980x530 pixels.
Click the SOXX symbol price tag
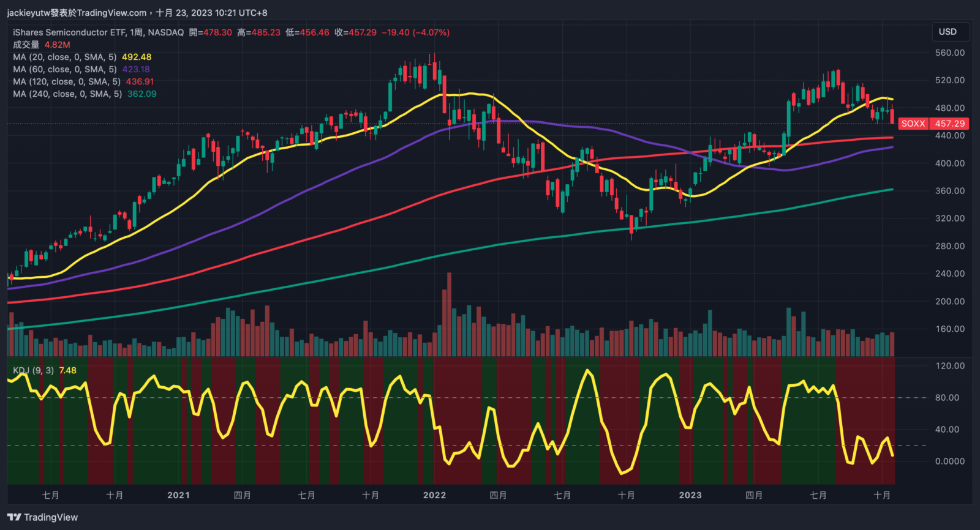click(x=913, y=124)
